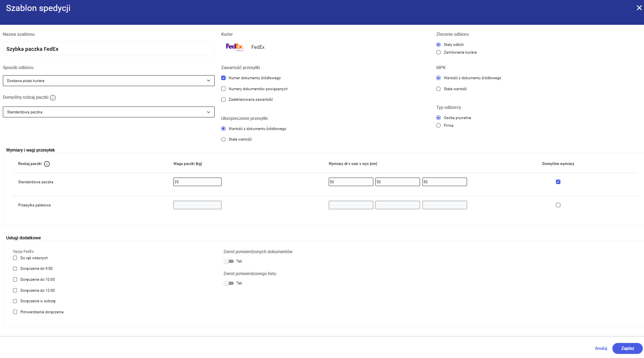Check default dimensions for Przesyłka paletowa
This screenshot has height=358, width=644.
click(x=558, y=205)
